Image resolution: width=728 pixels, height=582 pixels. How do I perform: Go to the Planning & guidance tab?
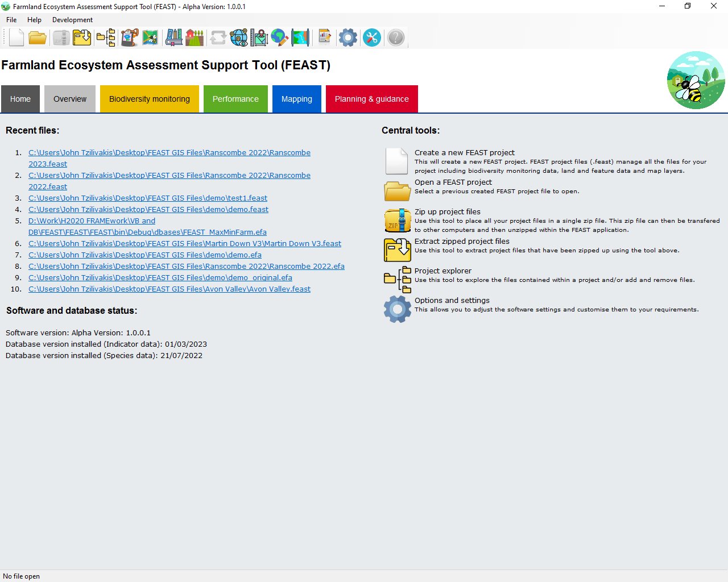tap(371, 99)
